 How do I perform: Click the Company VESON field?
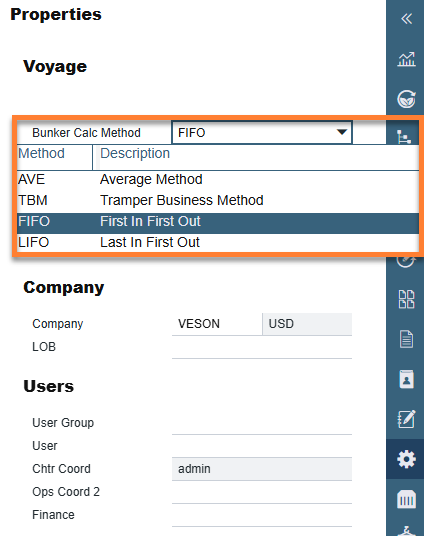pyautogui.click(x=217, y=324)
